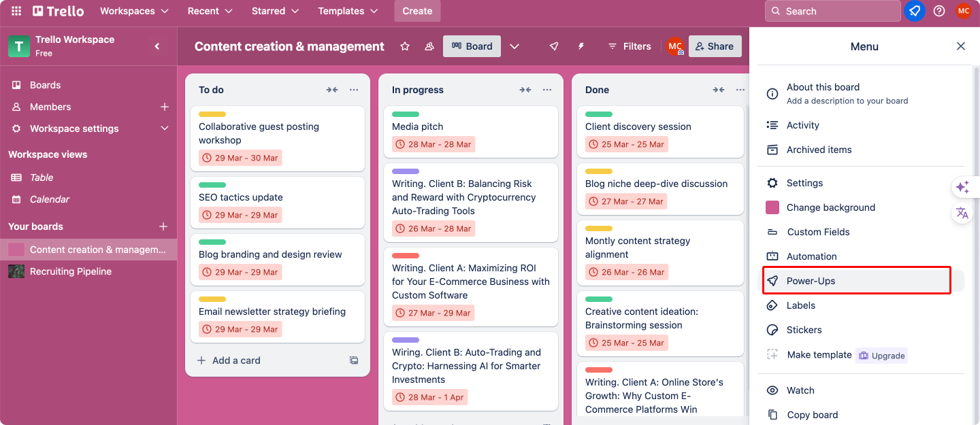Collapse the Done list
This screenshot has width=980, height=425.
pos(719,90)
